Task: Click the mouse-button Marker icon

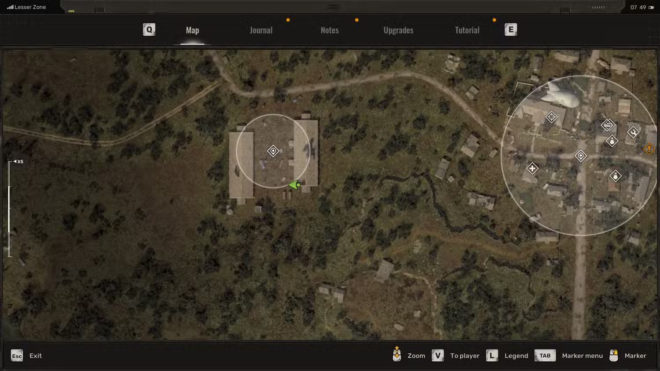Action: (614, 355)
